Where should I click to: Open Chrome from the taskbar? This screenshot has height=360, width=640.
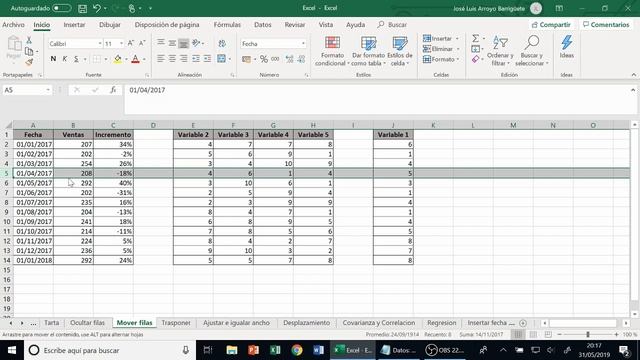click(x=297, y=350)
